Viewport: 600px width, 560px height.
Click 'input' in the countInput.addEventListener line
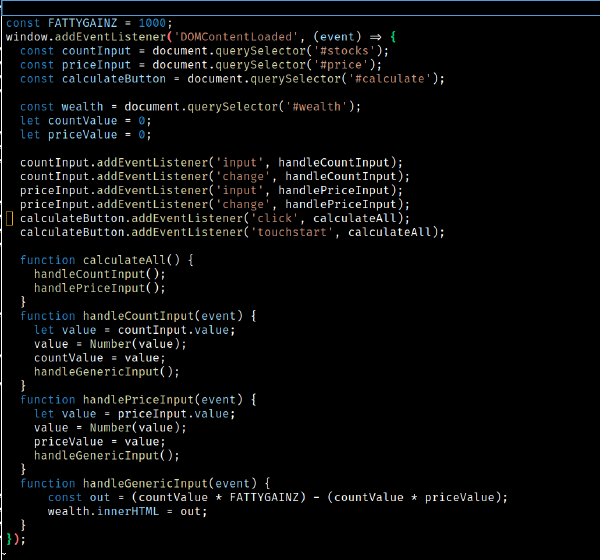pos(240,162)
